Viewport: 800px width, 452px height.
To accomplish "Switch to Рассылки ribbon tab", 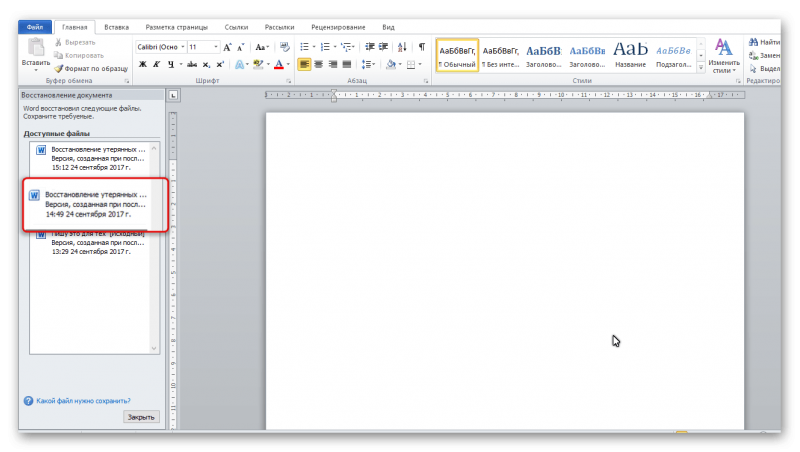I will coord(279,27).
